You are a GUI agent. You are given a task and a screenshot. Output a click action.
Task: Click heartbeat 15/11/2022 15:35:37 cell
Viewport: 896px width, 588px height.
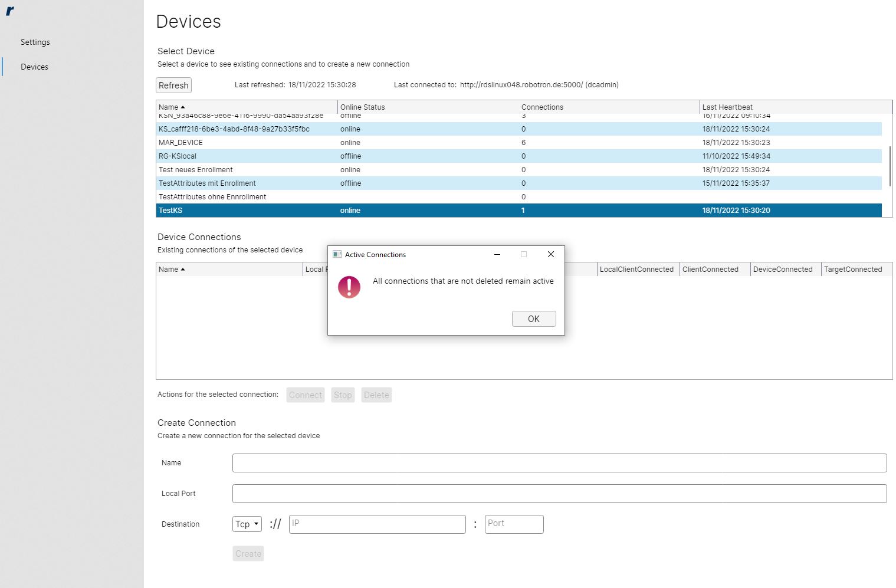pyautogui.click(x=736, y=183)
